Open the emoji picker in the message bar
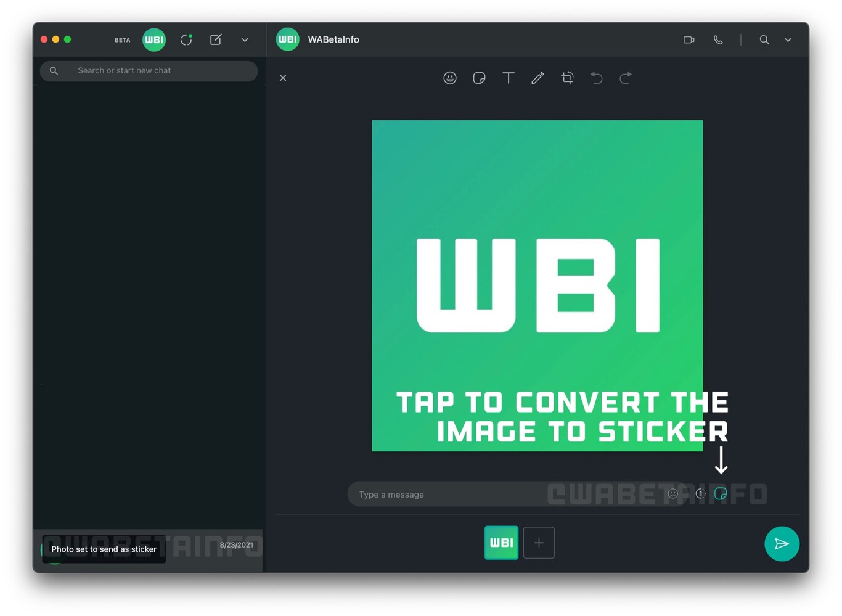The width and height of the screenshot is (842, 616). coord(673,493)
